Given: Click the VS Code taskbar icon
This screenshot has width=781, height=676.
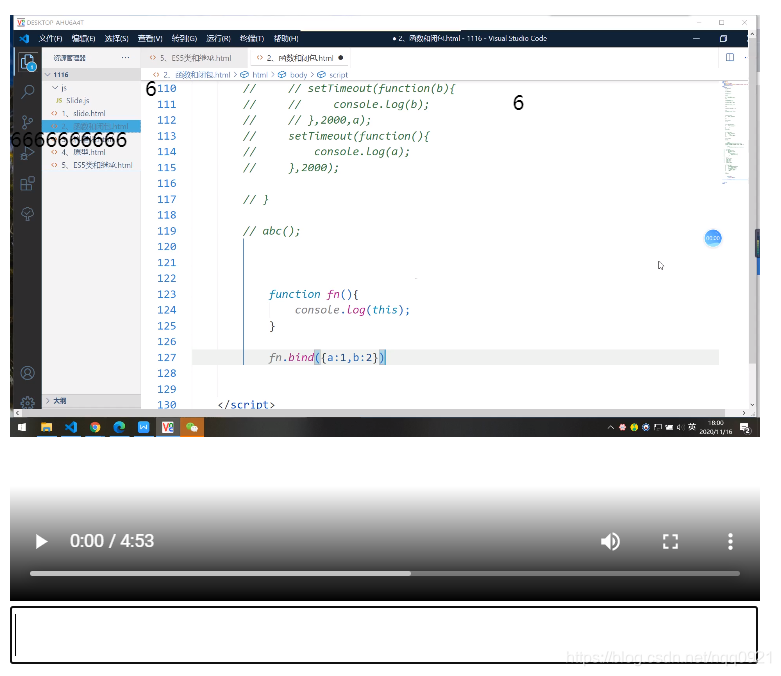Looking at the screenshot, I should pyautogui.click(x=71, y=427).
